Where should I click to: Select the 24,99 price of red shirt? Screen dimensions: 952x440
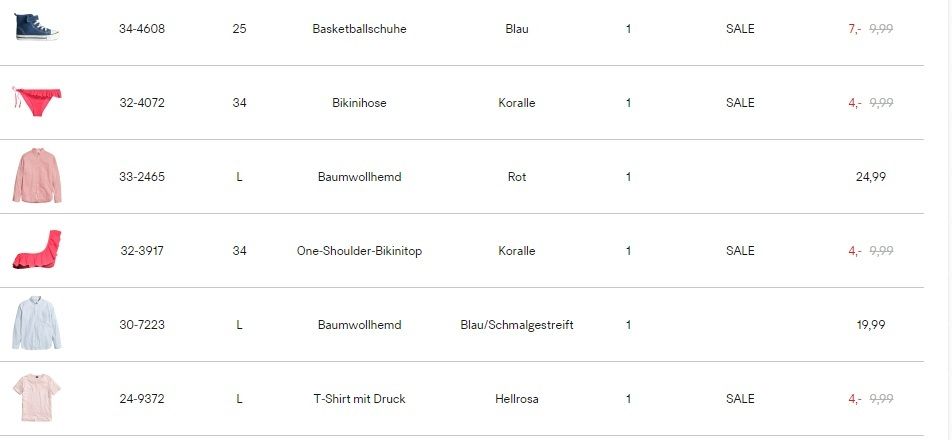click(x=871, y=177)
